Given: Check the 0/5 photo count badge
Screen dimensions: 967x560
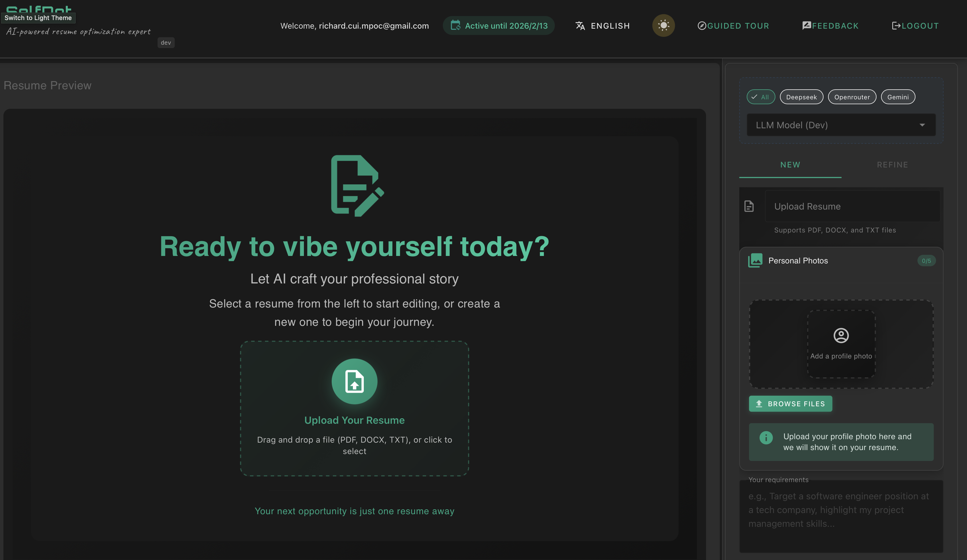Looking at the screenshot, I should coord(926,261).
